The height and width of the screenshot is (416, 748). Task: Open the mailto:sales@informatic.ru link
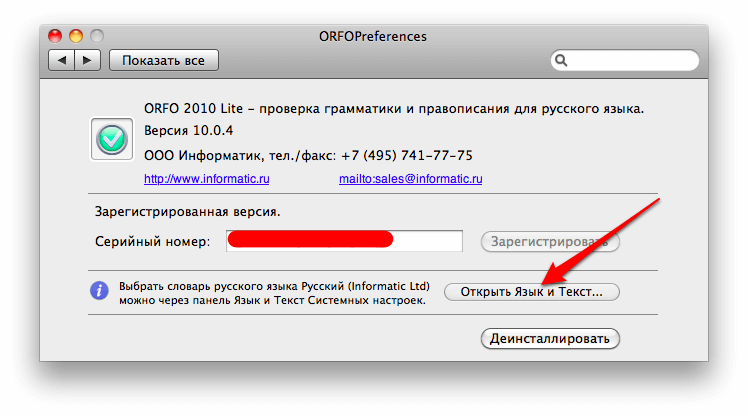coord(410,179)
